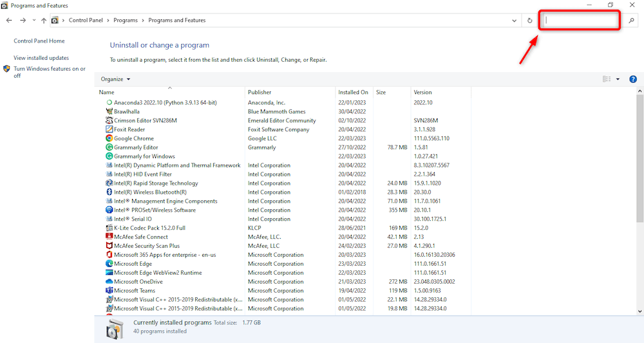
Task: Click the KLCP publisher cell
Action: point(254,228)
